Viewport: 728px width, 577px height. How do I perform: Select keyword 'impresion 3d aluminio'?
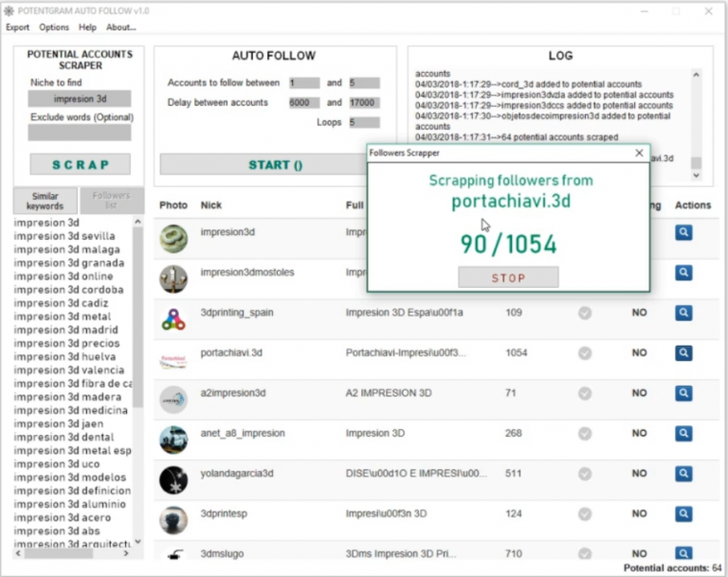pos(69,504)
